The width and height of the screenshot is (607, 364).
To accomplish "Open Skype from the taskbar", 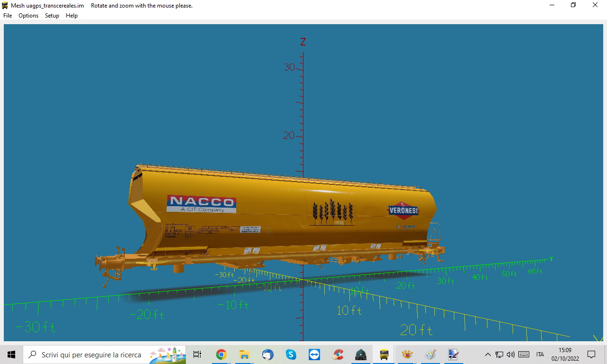I will coord(291,355).
